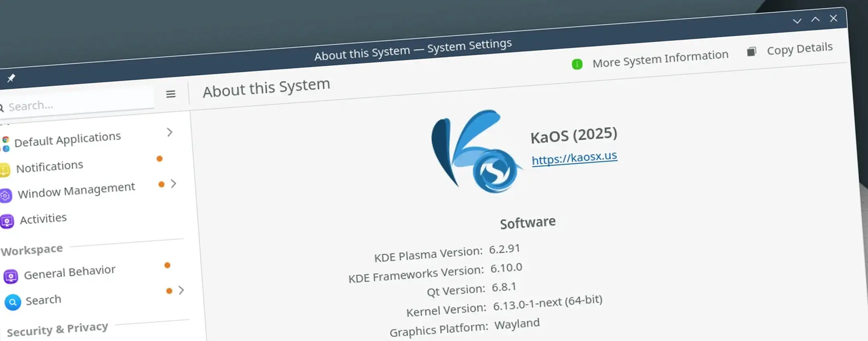868x341 pixels.
Task: Click the orange dot beside the Search item
Action: 169,291
